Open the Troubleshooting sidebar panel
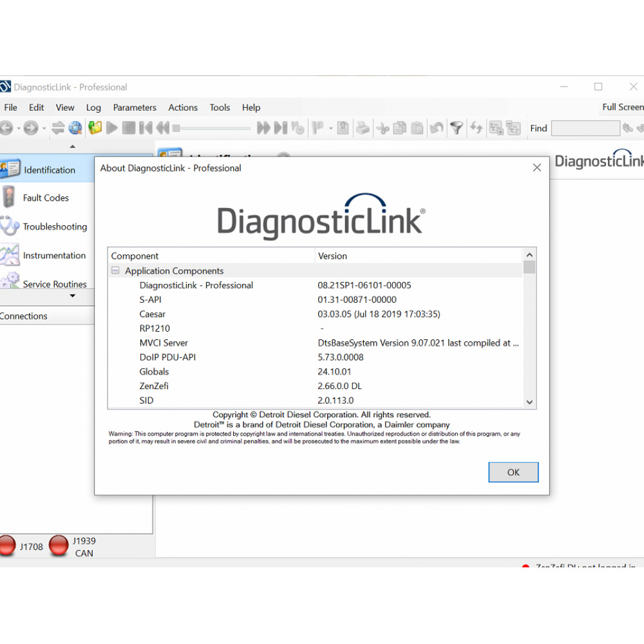 [47, 226]
